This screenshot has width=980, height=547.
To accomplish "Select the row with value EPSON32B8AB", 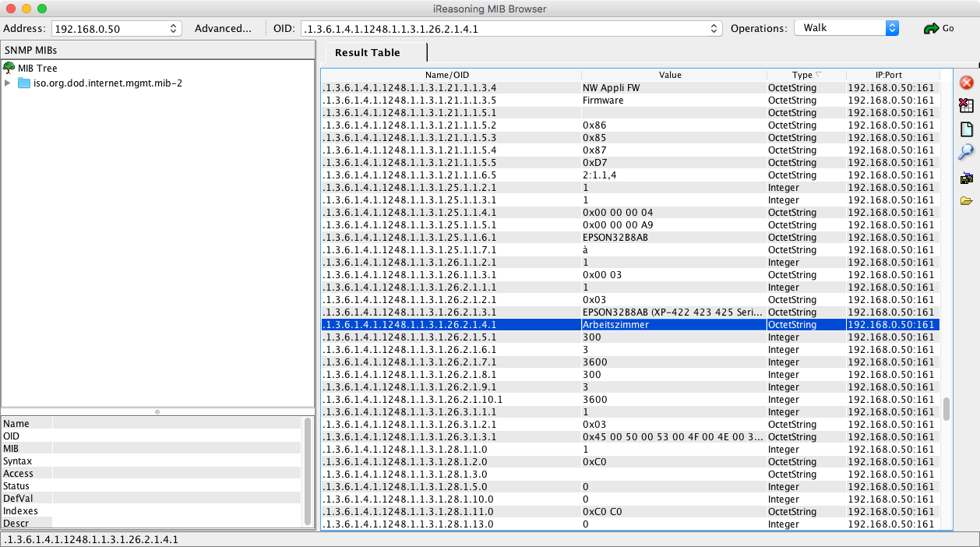I will click(615, 238).
